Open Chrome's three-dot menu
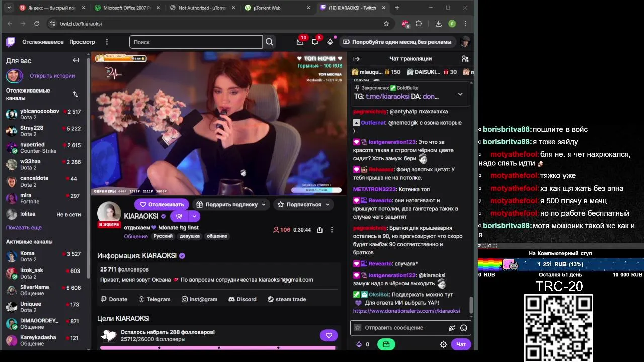Image resolution: width=644 pixels, height=362 pixels. click(465, 24)
